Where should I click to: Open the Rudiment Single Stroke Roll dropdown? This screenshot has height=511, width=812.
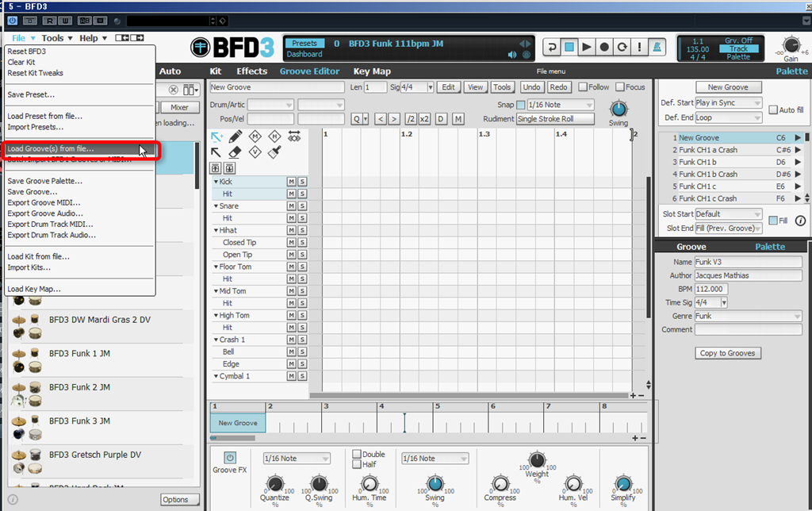pos(555,119)
